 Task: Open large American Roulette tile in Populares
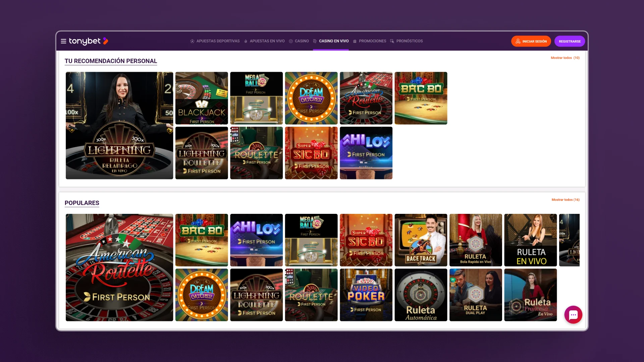pyautogui.click(x=119, y=267)
